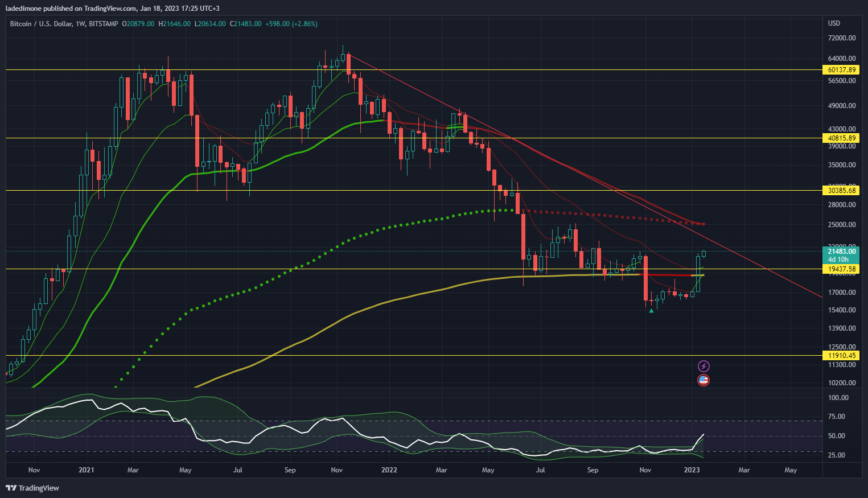Click the 2023 label on time axis

(x=692, y=470)
